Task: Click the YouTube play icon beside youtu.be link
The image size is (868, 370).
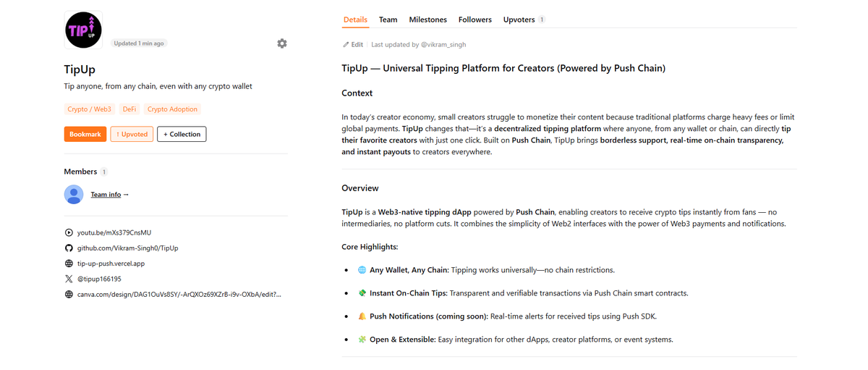Action: tap(69, 232)
